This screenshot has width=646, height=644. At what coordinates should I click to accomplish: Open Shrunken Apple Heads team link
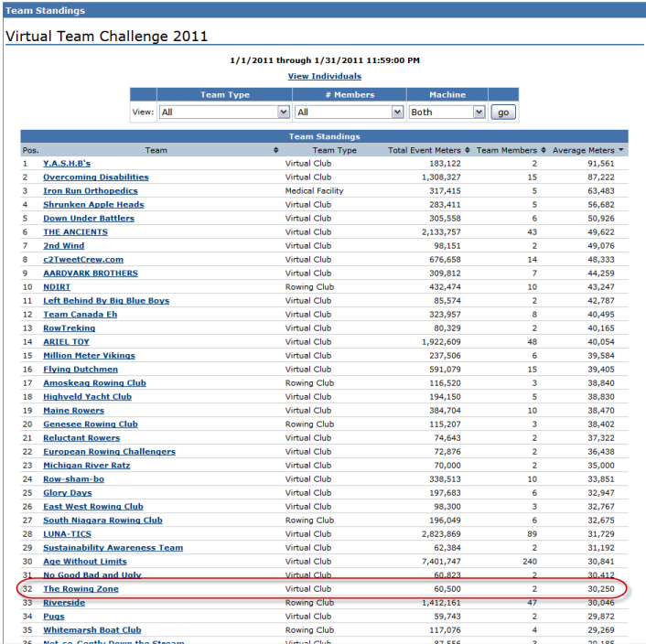pyautogui.click(x=93, y=205)
